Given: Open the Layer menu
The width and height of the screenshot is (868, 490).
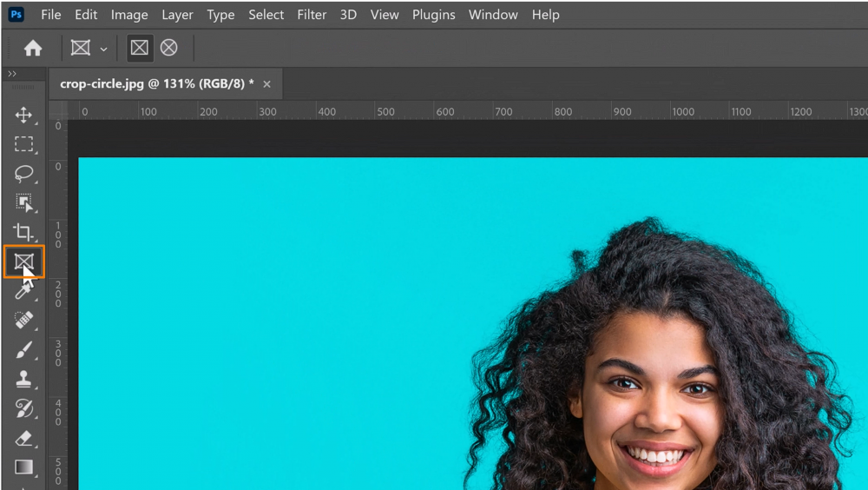Looking at the screenshot, I should tap(177, 15).
